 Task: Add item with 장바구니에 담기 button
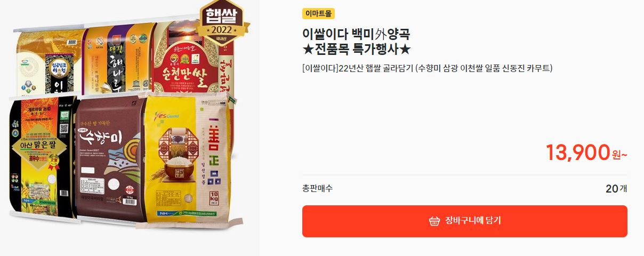coord(464,221)
